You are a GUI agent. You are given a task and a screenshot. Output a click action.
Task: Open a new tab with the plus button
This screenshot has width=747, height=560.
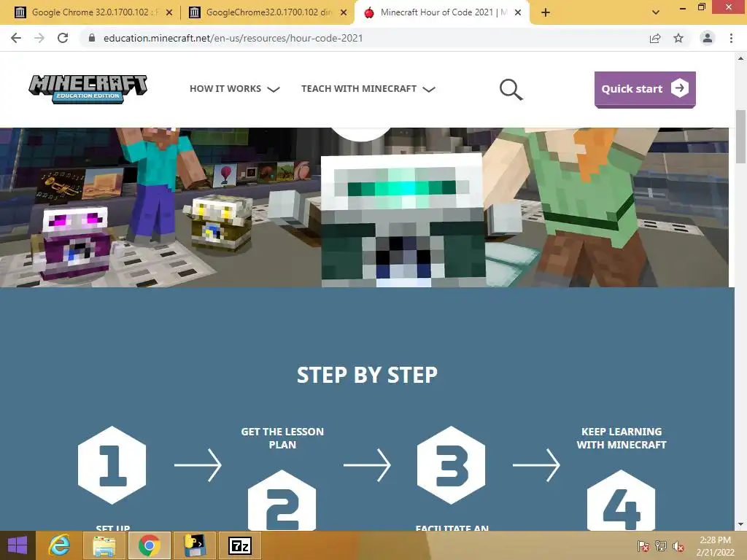[x=546, y=12]
